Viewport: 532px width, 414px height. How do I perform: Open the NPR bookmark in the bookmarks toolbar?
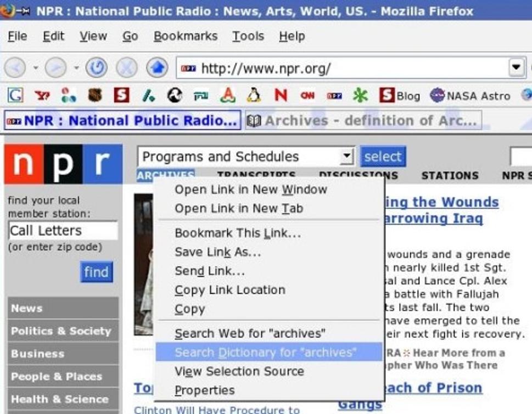[334, 96]
